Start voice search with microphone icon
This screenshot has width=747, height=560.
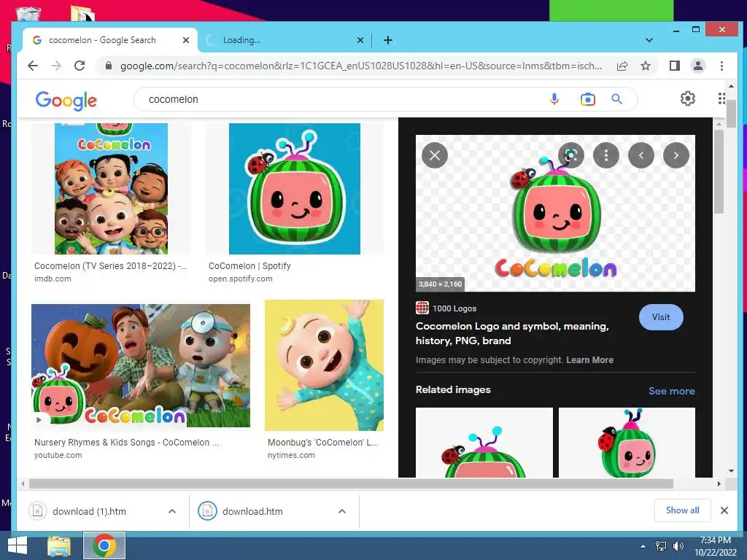[554, 99]
